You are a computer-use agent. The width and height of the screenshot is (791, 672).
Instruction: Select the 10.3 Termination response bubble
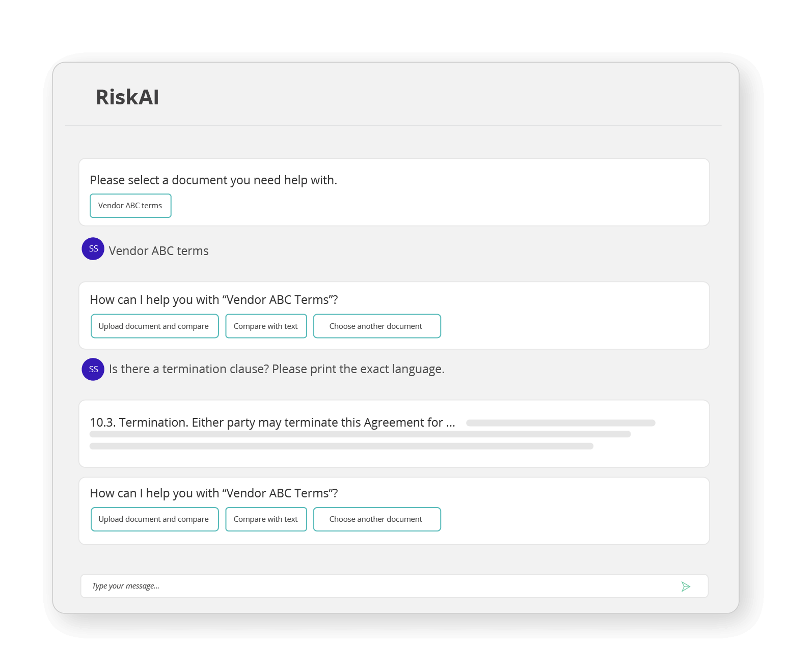[394, 433]
